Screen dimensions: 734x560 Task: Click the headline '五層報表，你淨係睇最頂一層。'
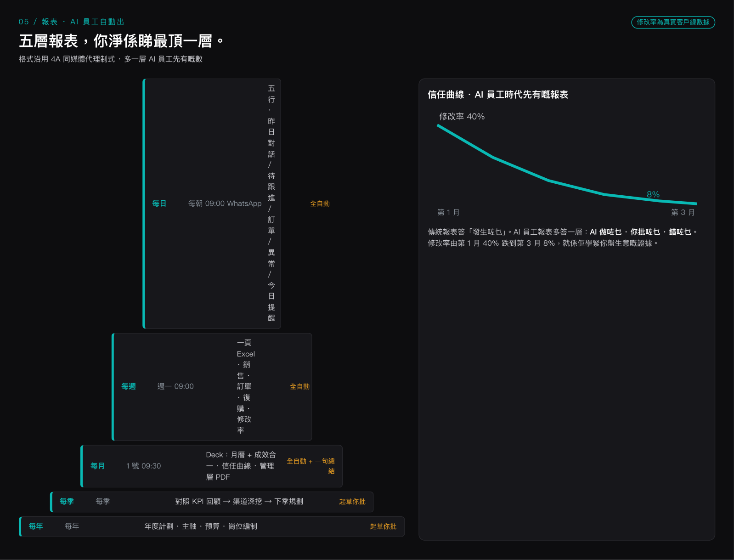(122, 41)
